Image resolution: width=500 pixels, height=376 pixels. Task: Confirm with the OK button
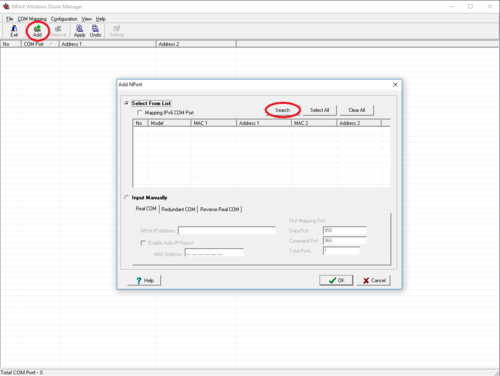point(336,280)
